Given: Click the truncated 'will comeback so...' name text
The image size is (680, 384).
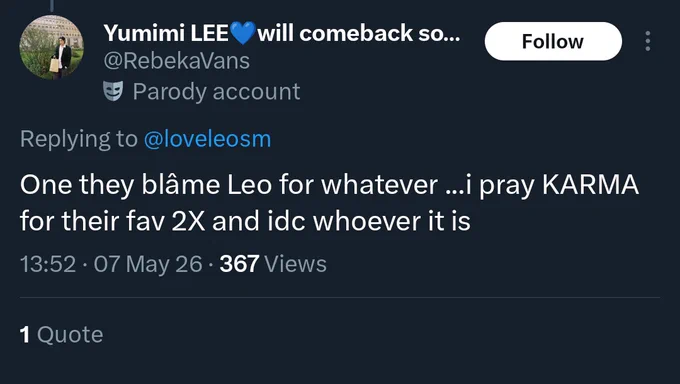Looking at the screenshot, I should point(359,33).
